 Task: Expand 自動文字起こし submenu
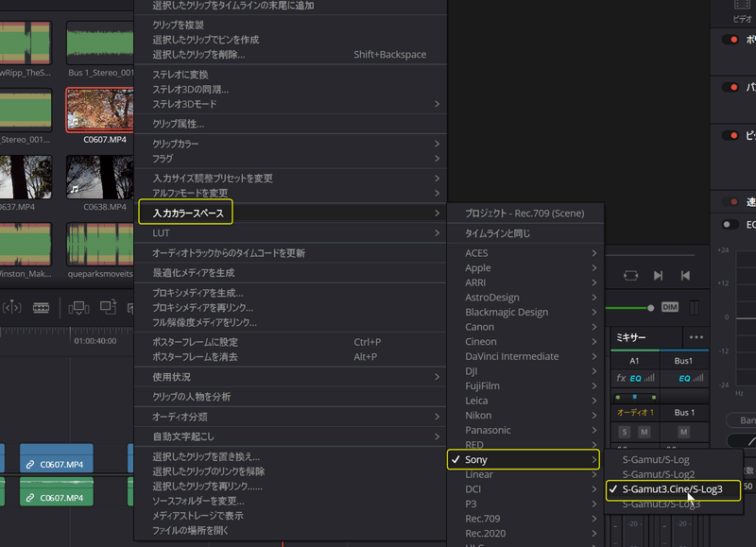291,436
